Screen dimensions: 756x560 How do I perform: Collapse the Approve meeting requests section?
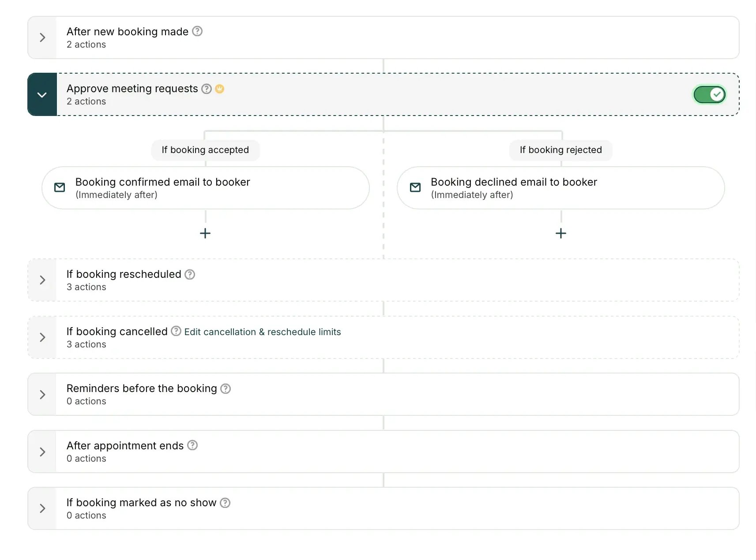click(42, 95)
